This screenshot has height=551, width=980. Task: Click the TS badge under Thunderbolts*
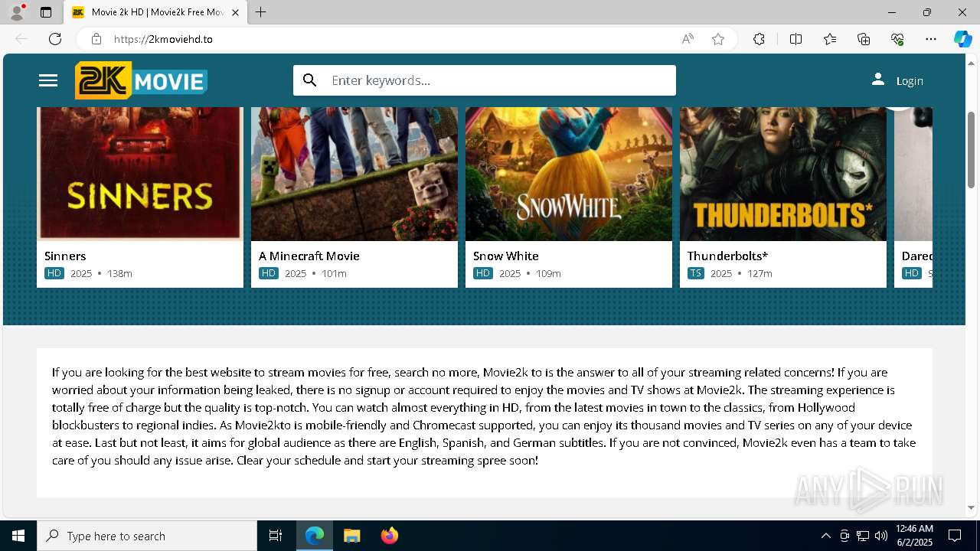(x=696, y=273)
